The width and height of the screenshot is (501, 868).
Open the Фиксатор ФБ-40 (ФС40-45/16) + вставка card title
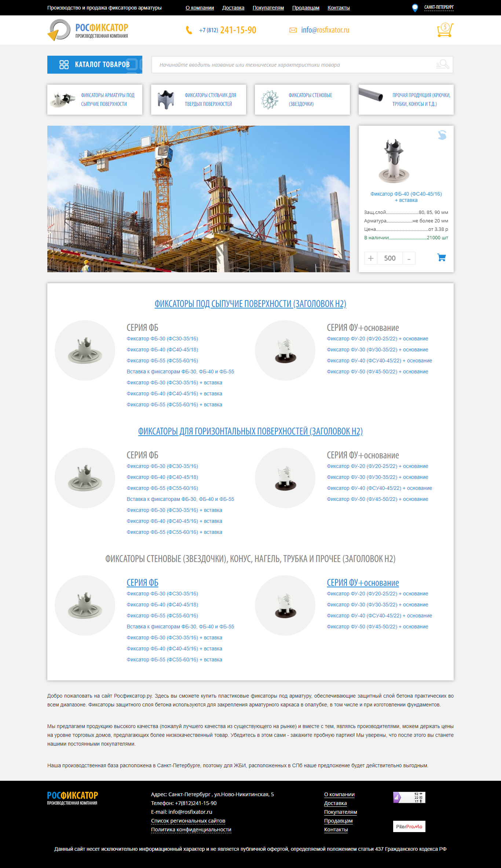click(x=406, y=197)
